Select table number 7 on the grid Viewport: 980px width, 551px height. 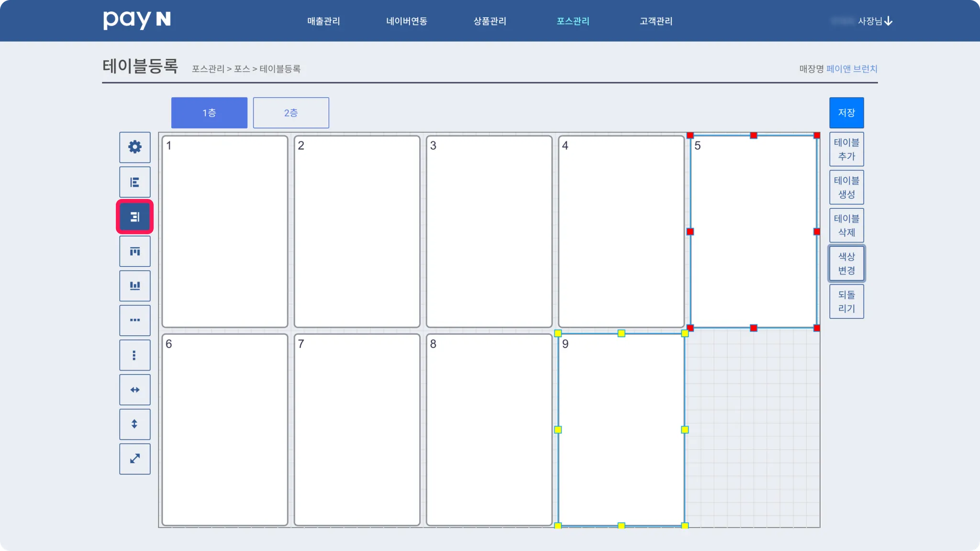(356, 430)
